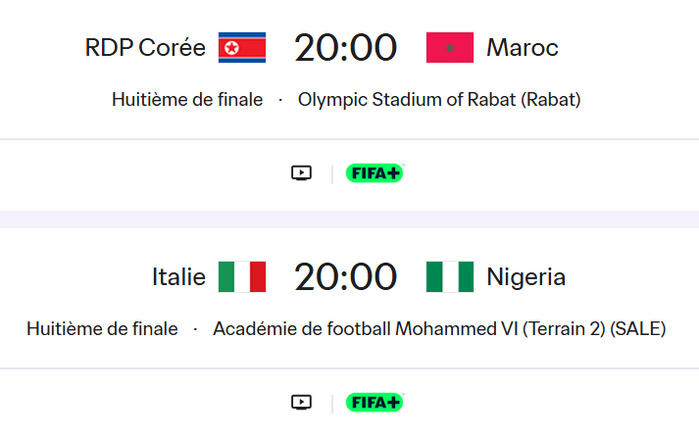Click "Huitième de finale" label of the Nigeria match

[x=102, y=329]
